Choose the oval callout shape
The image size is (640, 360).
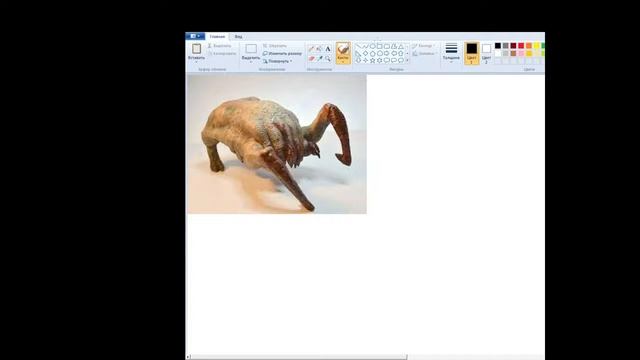click(394, 60)
